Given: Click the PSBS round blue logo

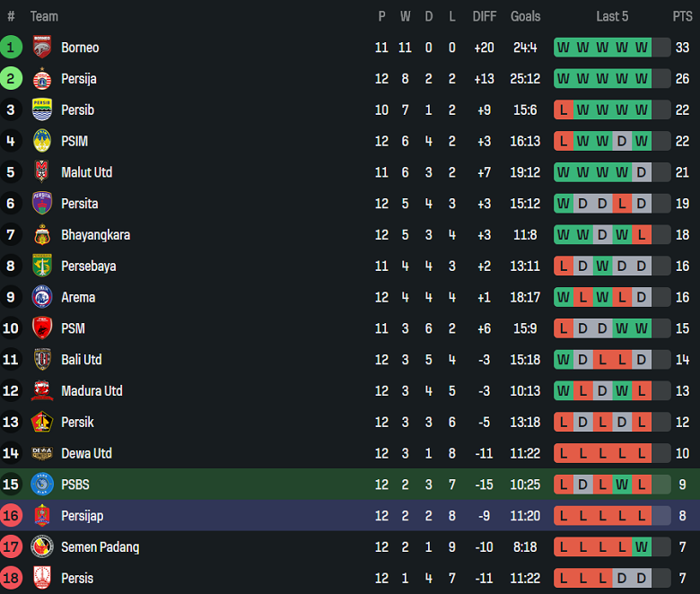Looking at the screenshot, I should tap(42, 485).
